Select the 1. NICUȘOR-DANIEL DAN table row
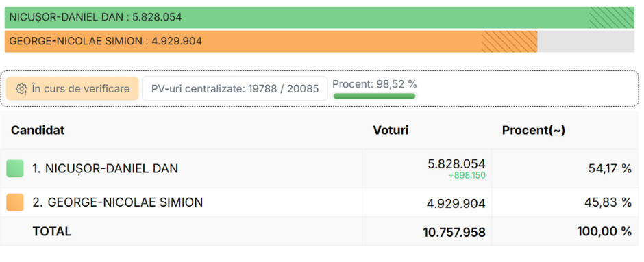 (x=319, y=168)
